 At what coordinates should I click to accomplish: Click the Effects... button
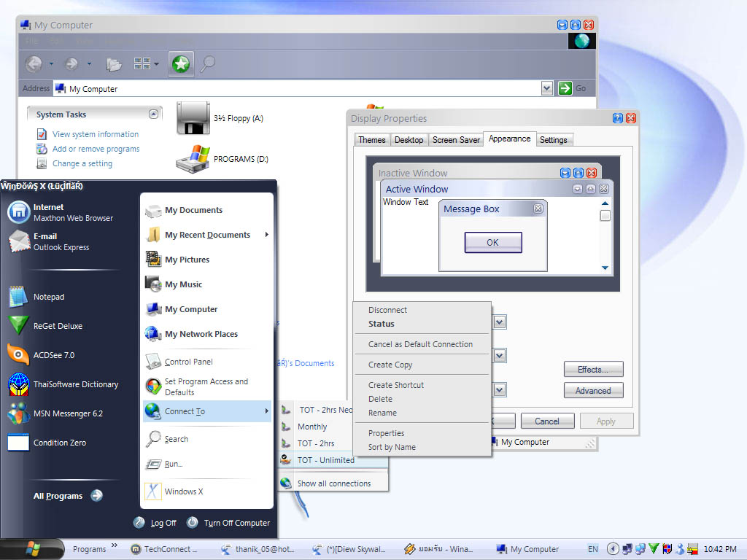(x=593, y=370)
